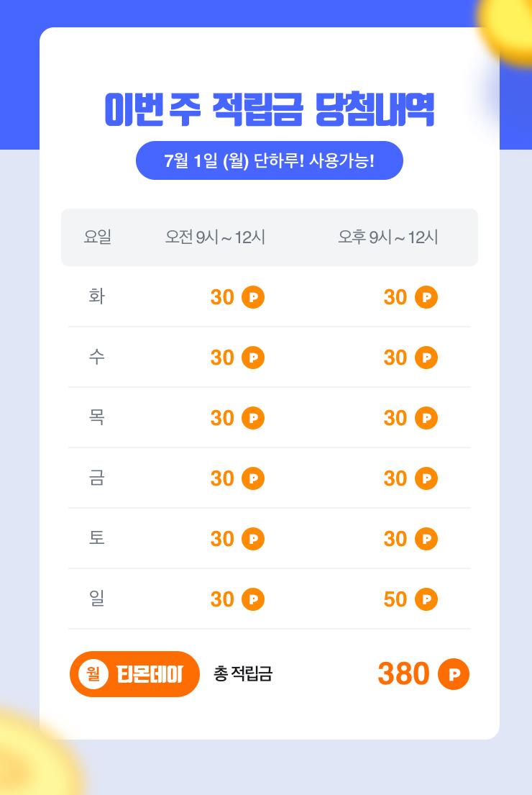Viewport: 532px width, 795px height.
Task: Select the 오후 9시~12시 column header
Action: tap(387, 237)
